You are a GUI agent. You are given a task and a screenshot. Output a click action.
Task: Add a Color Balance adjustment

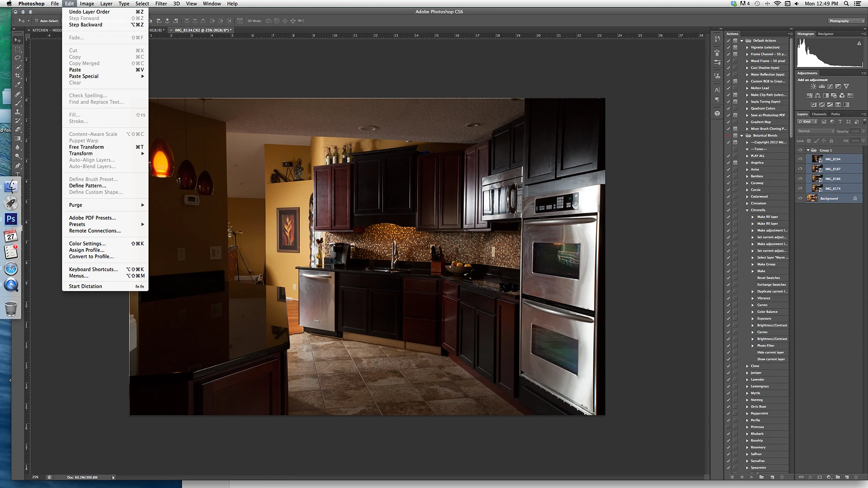817,95
